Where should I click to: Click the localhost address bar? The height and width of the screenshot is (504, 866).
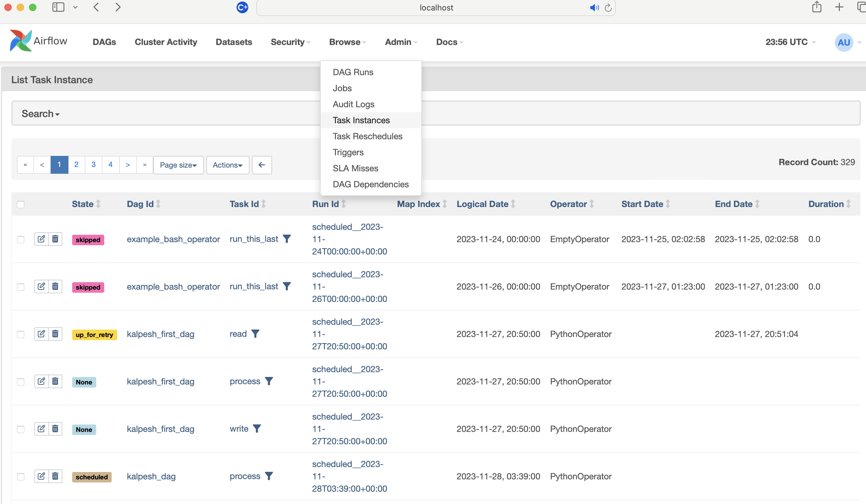coord(436,8)
